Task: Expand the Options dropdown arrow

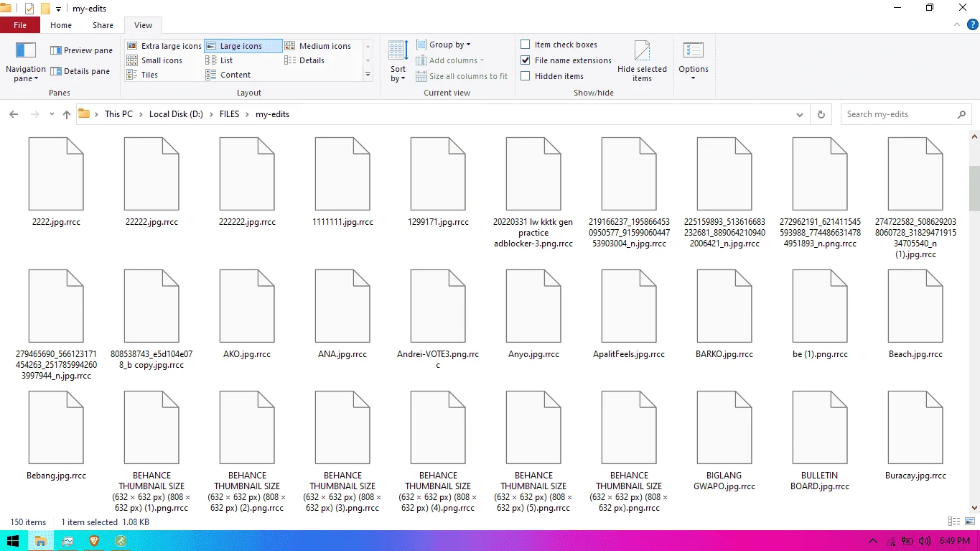Action: click(693, 78)
